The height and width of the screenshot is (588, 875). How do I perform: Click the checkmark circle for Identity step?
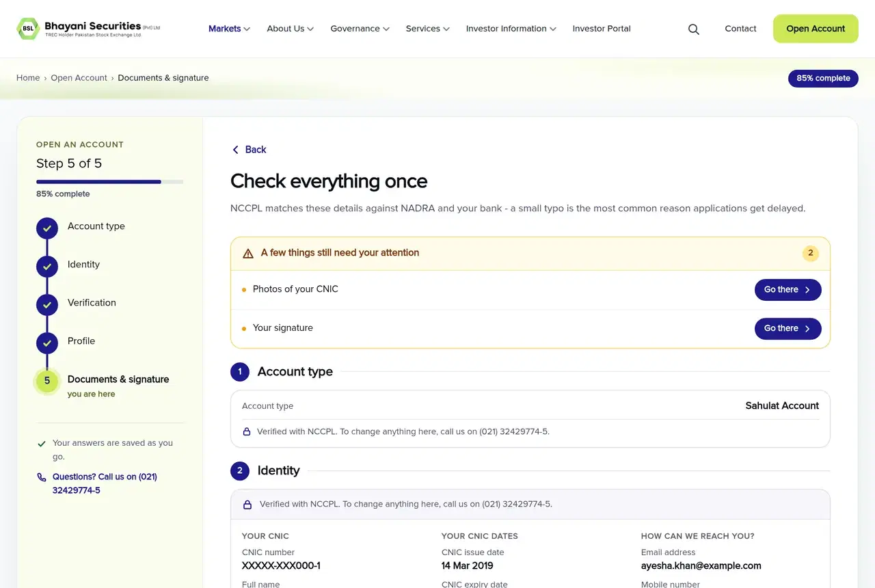point(47,267)
